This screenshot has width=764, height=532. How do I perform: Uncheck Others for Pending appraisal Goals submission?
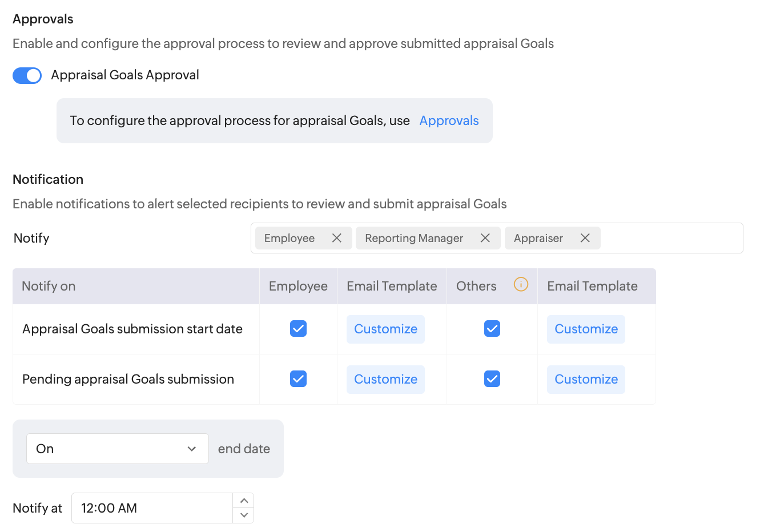coord(492,379)
